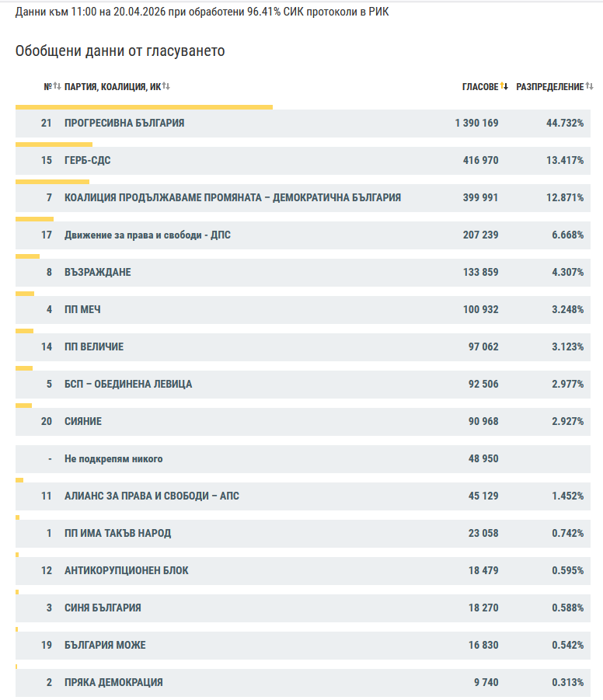This screenshot has width=603, height=700.
Task: Open the КОАЛИЦИЯ ПРОДЪЛЖАВАМЕ ПРОМЯНАТА – ДЕМОКРАТИЧНА БЪЛГАРИЯ entry
Action: click(232, 197)
